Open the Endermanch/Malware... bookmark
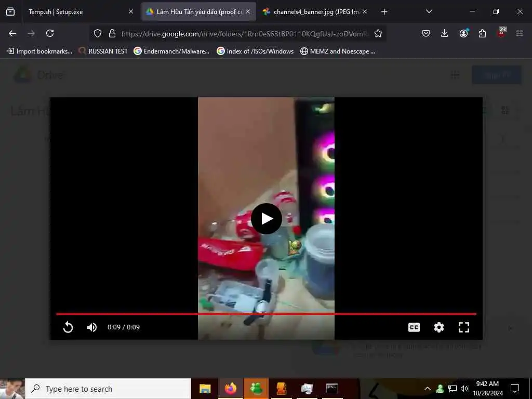This screenshot has width=532, height=399. coord(171,51)
